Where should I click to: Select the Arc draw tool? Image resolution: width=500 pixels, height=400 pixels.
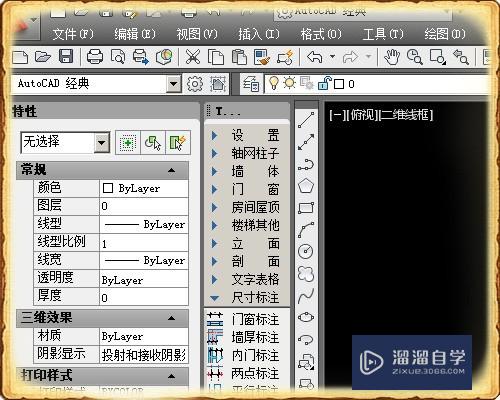[306, 230]
